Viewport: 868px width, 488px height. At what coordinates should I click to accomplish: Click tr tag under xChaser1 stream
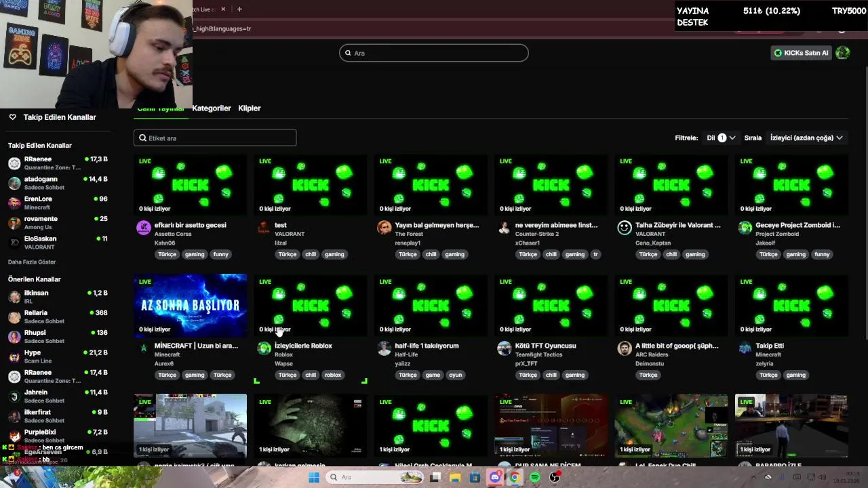click(595, 254)
